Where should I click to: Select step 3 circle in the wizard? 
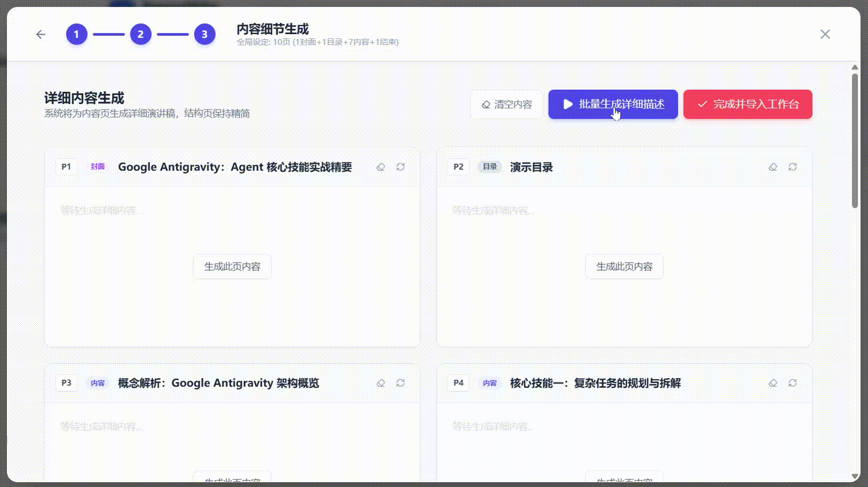point(204,35)
